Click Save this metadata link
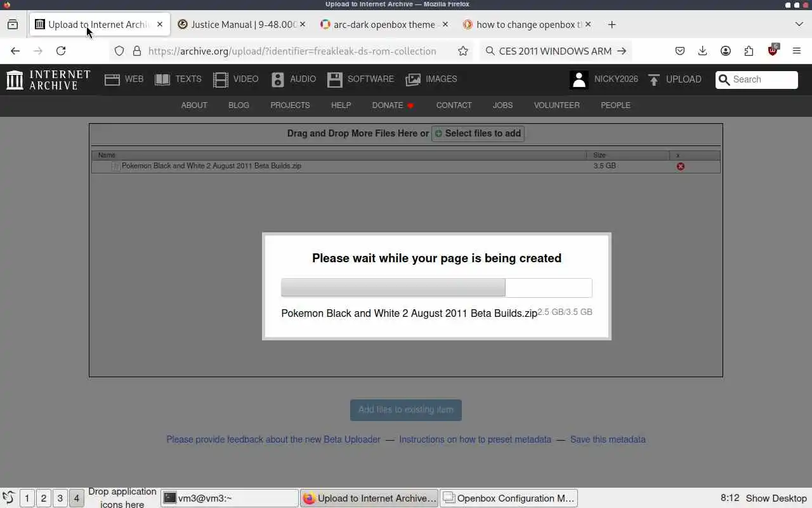The height and width of the screenshot is (508, 812). click(608, 439)
